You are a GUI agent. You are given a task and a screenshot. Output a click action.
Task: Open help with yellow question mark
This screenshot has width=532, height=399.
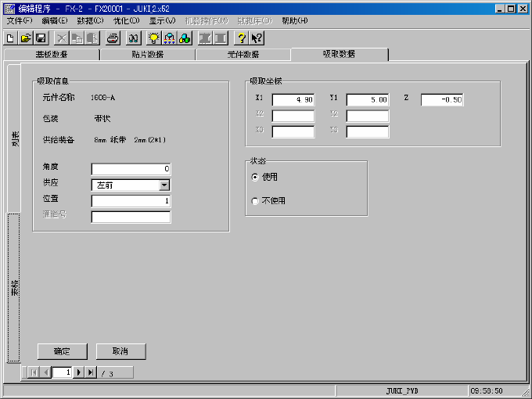click(x=241, y=38)
